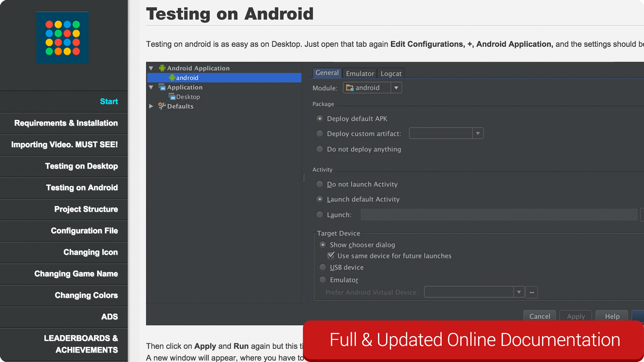Image resolution: width=644 pixels, height=362 pixels.
Task: Select Do not launch Activity option
Action: [320, 184]
